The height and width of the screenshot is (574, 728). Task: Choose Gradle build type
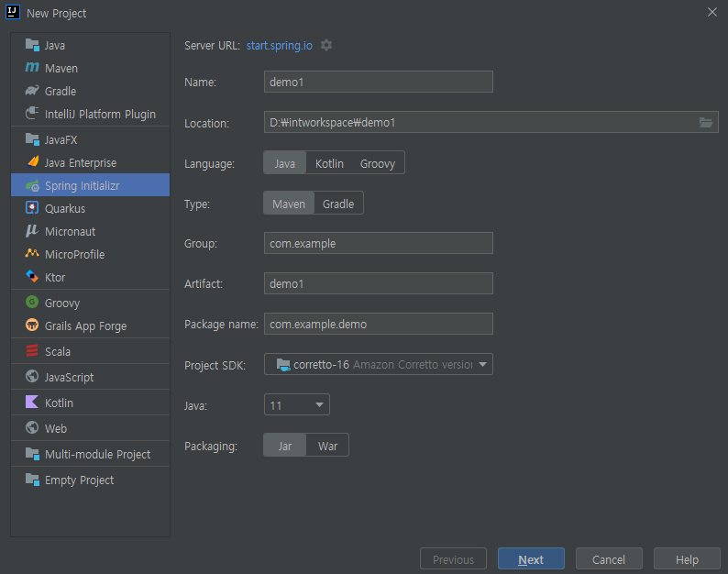tap(338, 204)
